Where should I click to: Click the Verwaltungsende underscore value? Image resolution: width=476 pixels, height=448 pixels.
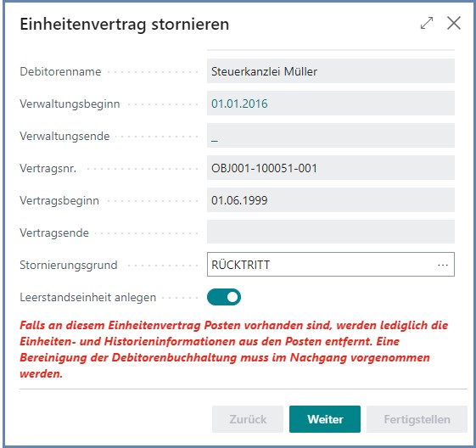pyautogui.click(x=215, y=141)
